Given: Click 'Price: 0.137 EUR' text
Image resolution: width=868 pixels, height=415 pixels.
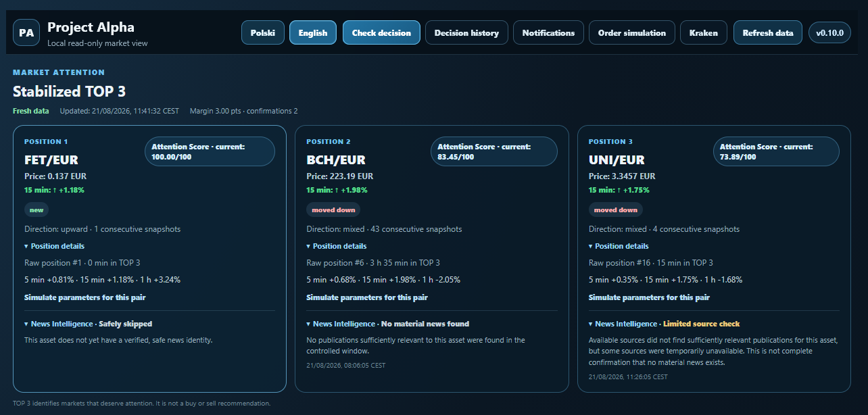Looking at the screenshot, I should point(55,176).
